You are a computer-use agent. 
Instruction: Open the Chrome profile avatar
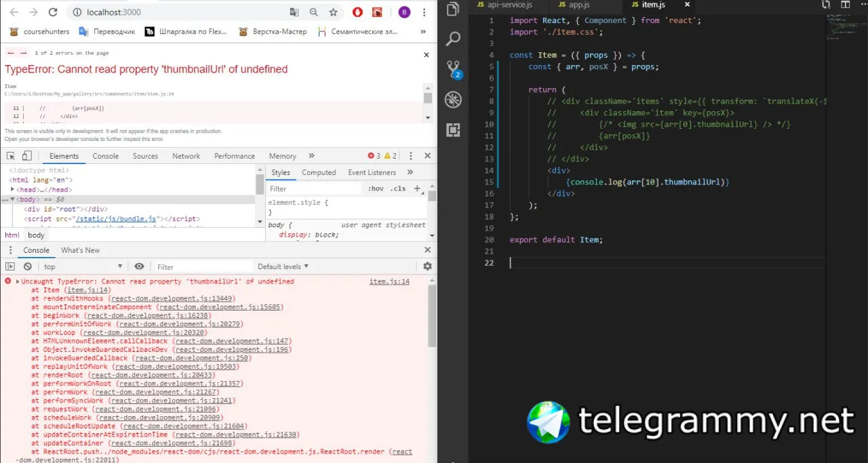[404, 12]
